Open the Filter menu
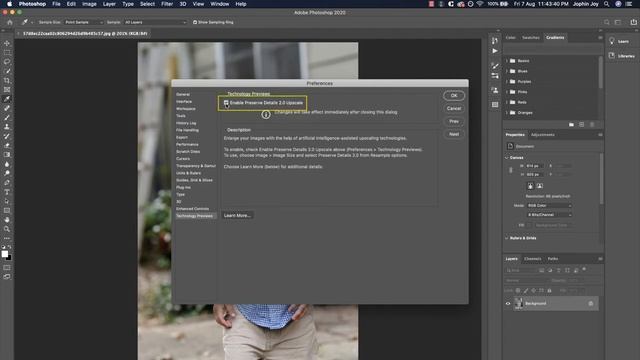 point(167,4)
